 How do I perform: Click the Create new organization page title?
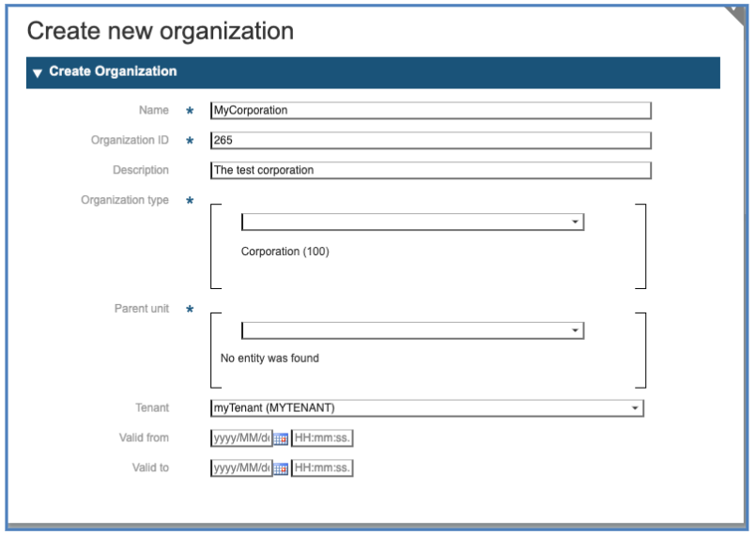coord(160,31)
